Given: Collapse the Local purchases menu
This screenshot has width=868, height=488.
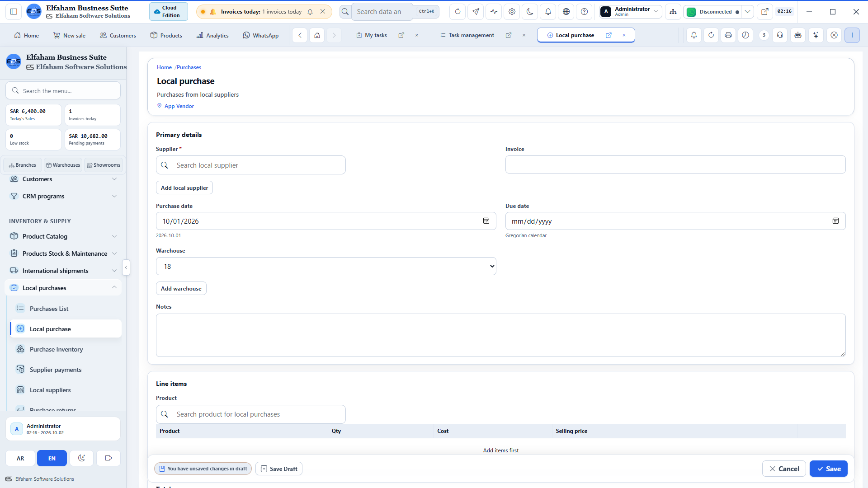Looking at the screenshot, I should (63, 288).
